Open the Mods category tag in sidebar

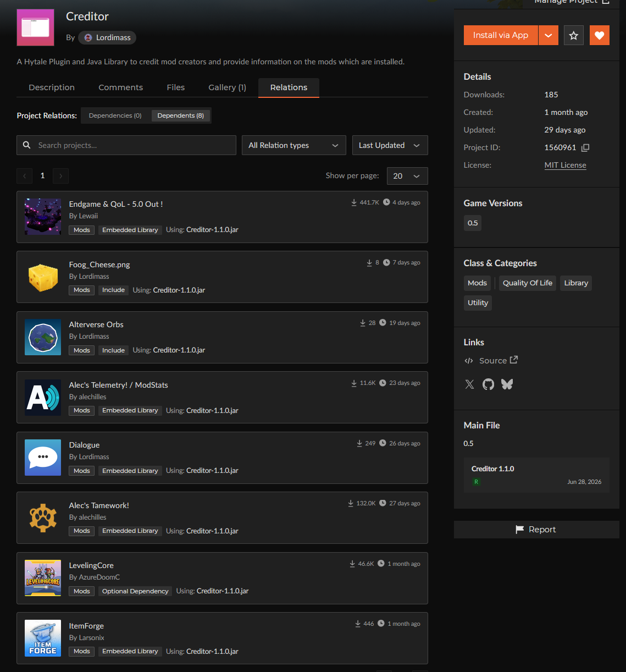pyautogui.click(x=477, y=283)
